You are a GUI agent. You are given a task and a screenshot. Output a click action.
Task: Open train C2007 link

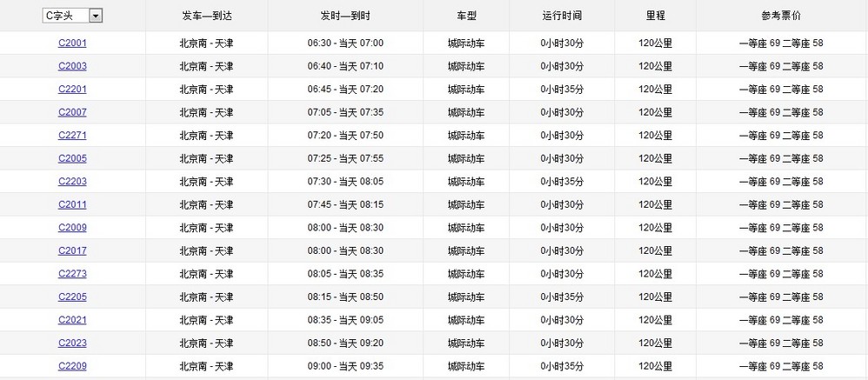pyautogui.click(x=72, y=112)
